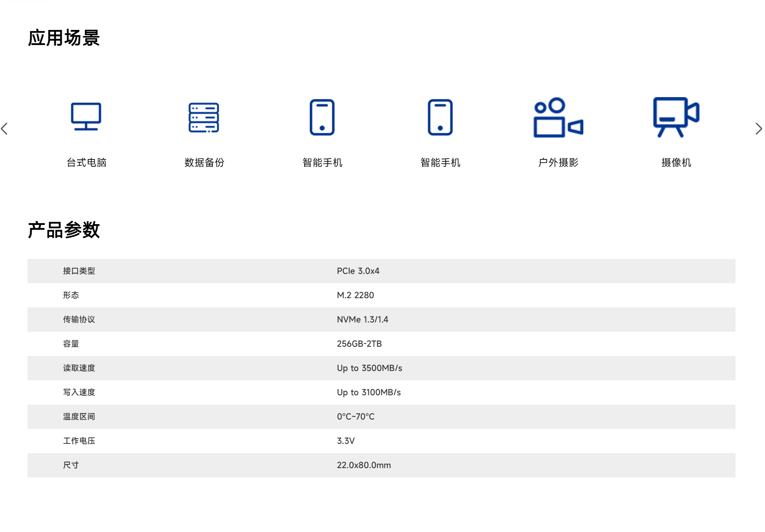Click the 摄像机 caption text
Screen dimensions: 765x532
[x=676, y=163]
